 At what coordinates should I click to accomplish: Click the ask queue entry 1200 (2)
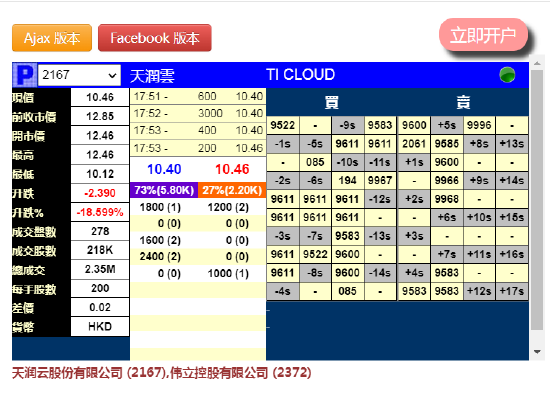(x=228, y=207)
